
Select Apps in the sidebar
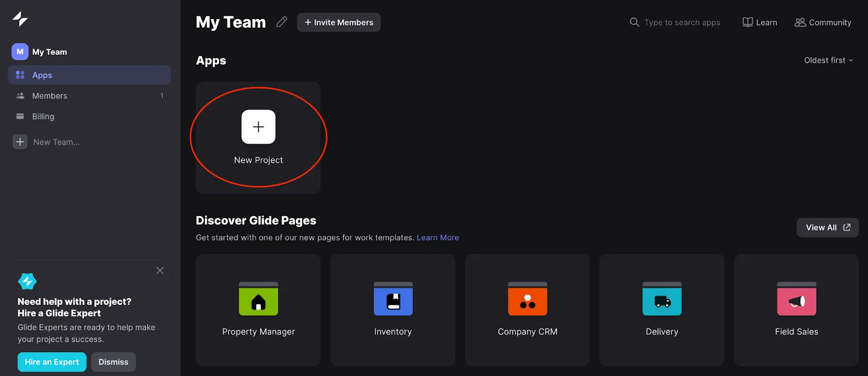[90, 75]
